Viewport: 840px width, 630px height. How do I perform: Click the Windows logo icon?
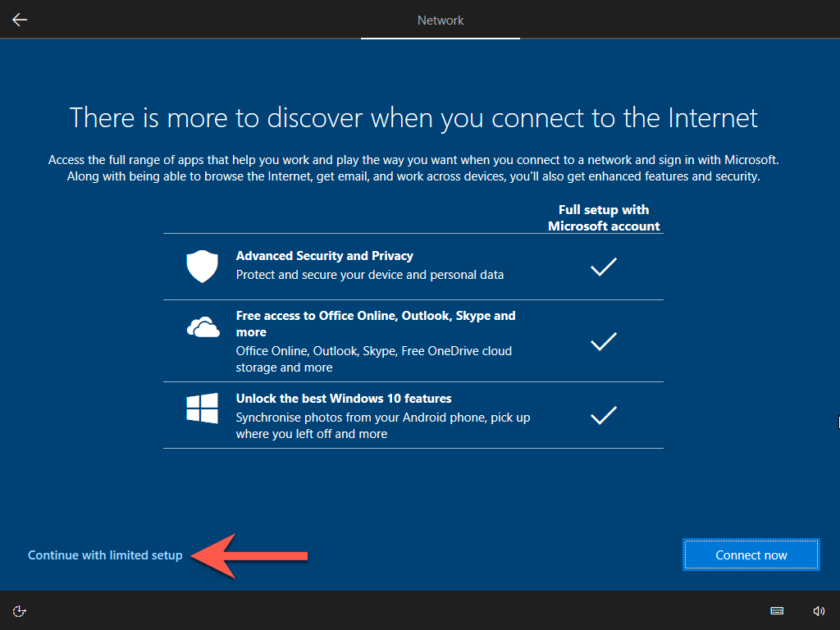[x=202, y=408]
